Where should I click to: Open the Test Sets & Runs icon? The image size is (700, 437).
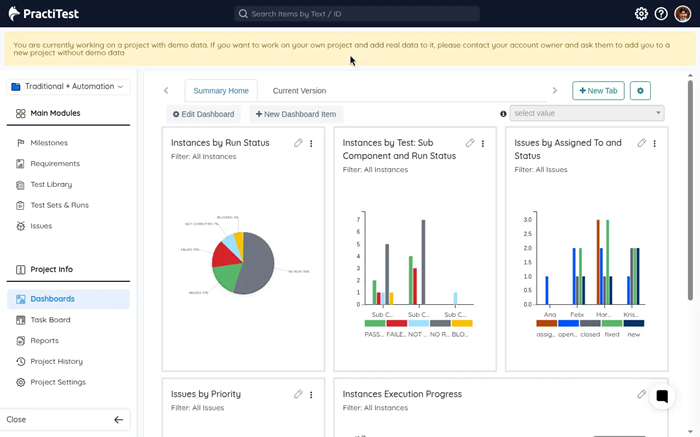point(21,205)
